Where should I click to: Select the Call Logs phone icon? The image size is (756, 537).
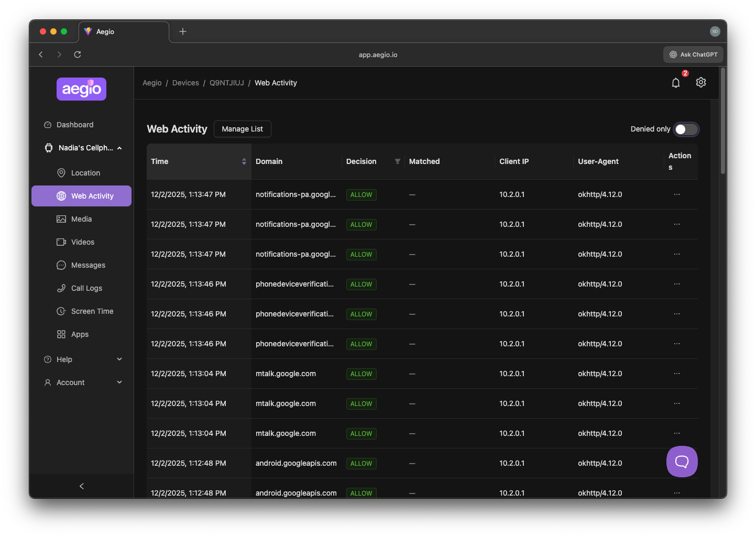61,288
